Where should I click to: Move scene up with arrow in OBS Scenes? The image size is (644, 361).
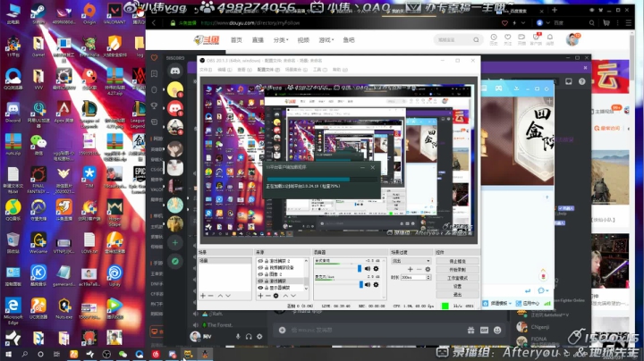(x=220, y=296)
